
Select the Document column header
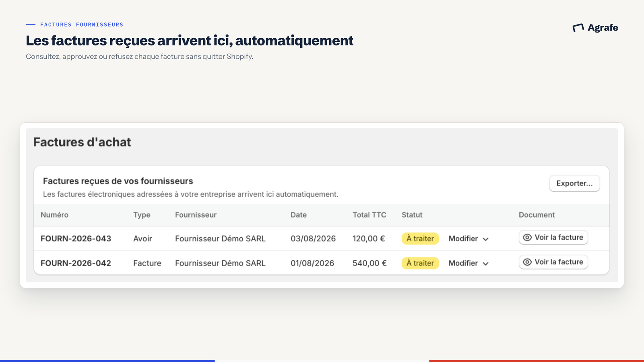[537, 215]
